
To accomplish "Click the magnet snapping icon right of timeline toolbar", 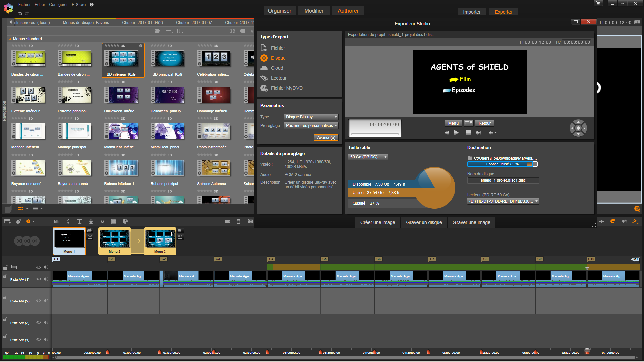I will 613,221.
